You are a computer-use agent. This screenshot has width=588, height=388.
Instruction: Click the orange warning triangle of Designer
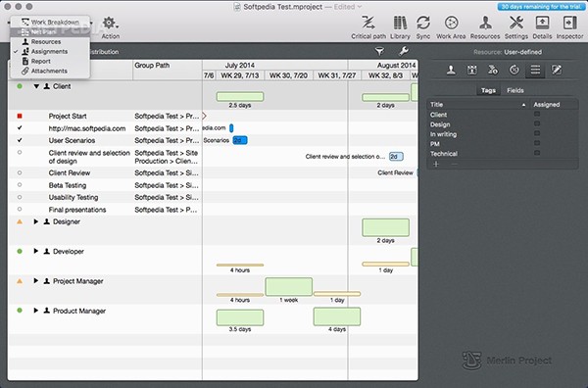(x=20, y=221)
